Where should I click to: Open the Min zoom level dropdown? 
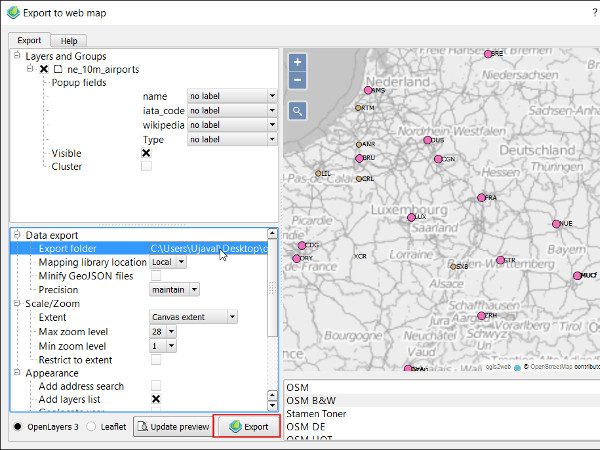point(163,346)
